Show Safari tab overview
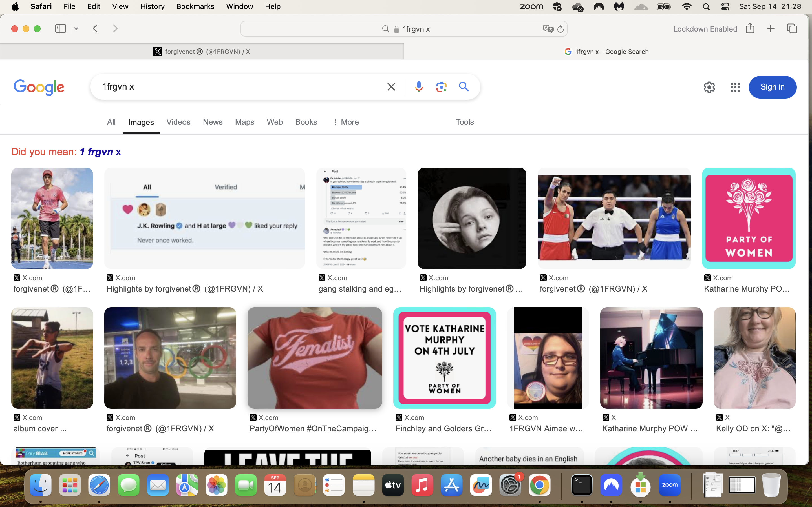812x507 pixels. click(x=792, y=28)
